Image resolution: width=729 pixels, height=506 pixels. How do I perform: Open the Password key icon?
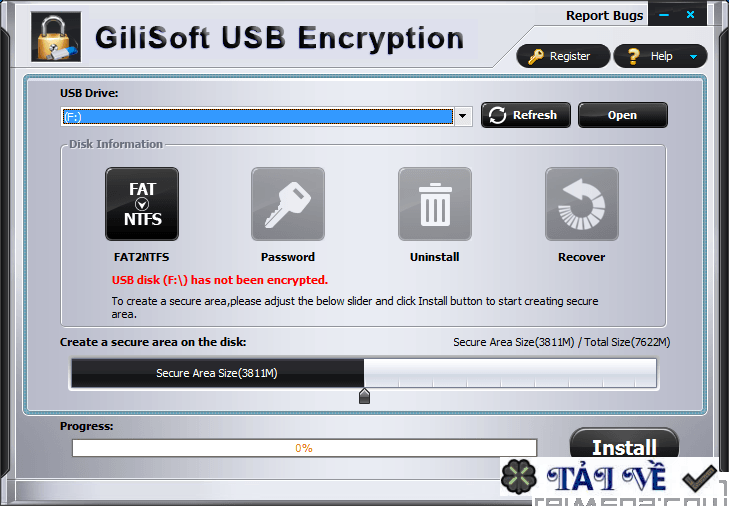pyautogui.click(x=288, y=204)
